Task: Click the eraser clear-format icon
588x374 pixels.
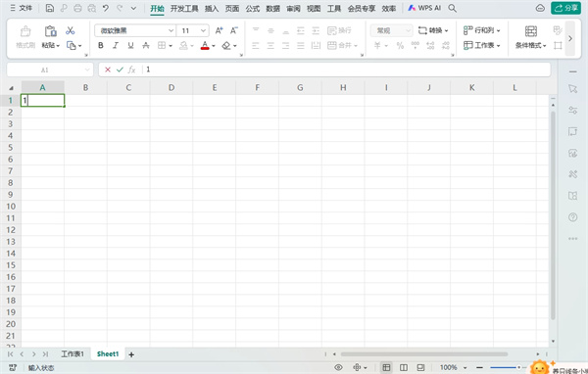Action: click(x=226, y=45)
